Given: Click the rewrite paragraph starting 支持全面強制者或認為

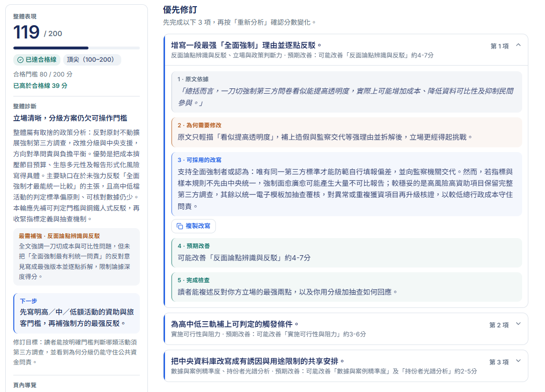Looking at the screenshot, I should click(345, 189).
